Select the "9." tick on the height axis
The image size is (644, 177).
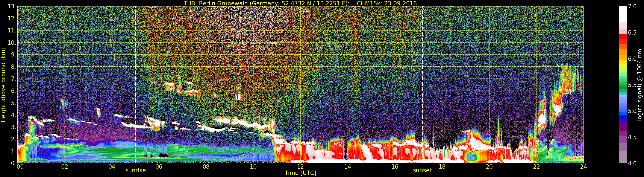14,55
